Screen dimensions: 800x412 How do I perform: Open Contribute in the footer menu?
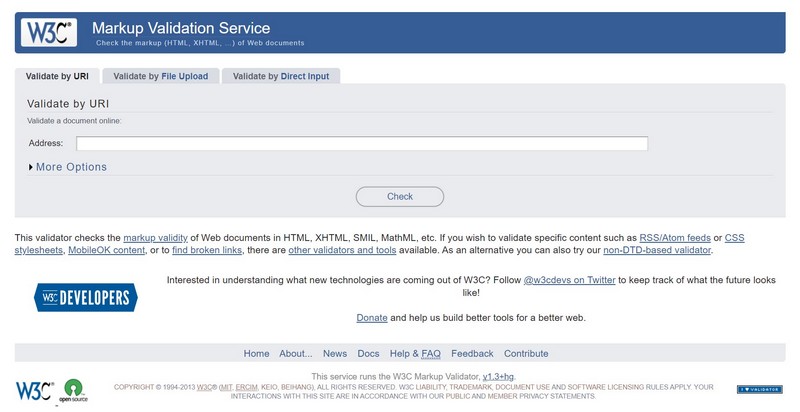click(x=527, y=354)
